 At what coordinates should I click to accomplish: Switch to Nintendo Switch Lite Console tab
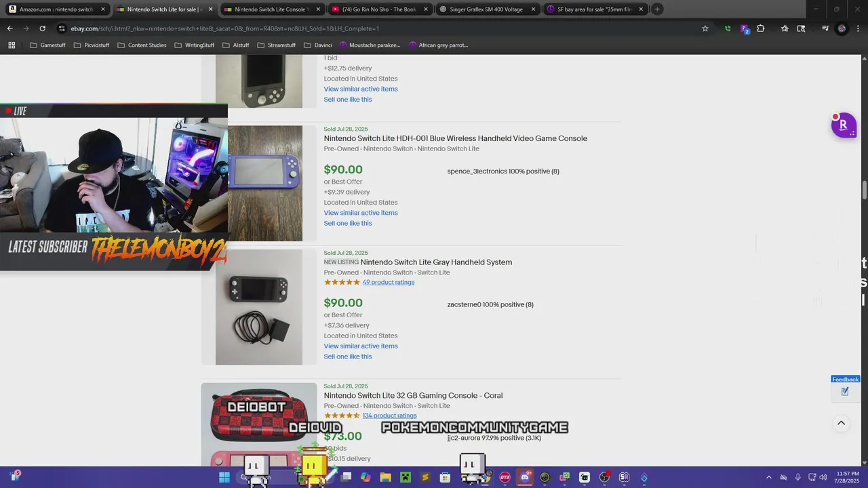tap(271, 9)
